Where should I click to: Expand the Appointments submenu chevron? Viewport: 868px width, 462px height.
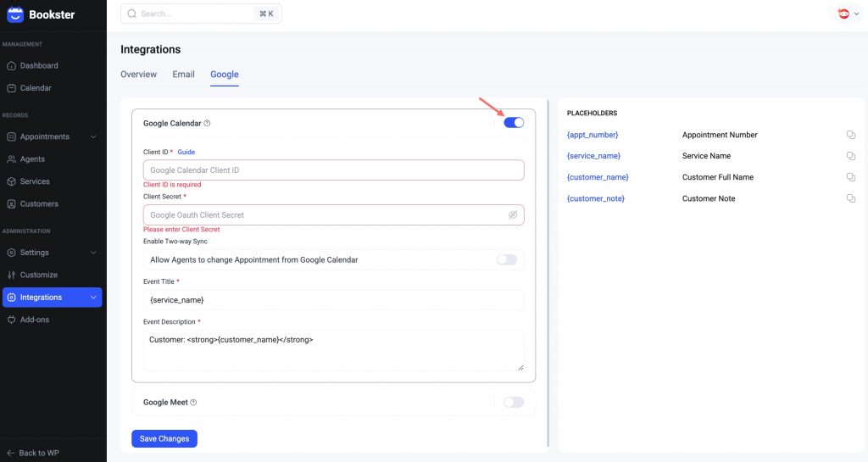coord(93,136)
